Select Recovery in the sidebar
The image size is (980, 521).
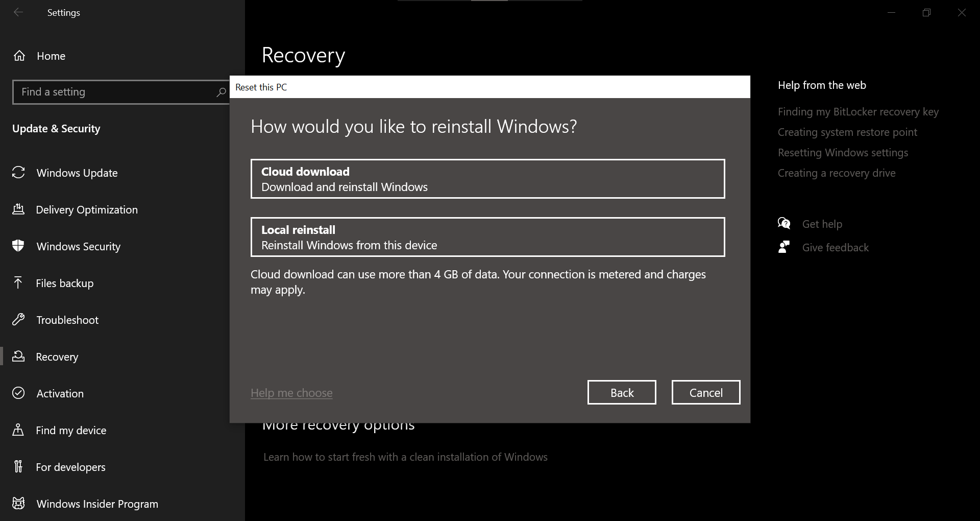(57, 357)
